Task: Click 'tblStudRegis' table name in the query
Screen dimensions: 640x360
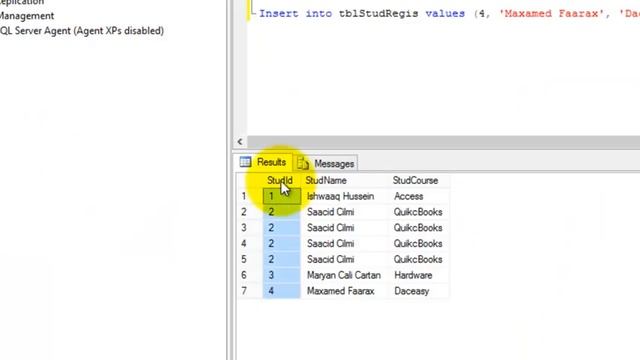Action: pos(378,13)
